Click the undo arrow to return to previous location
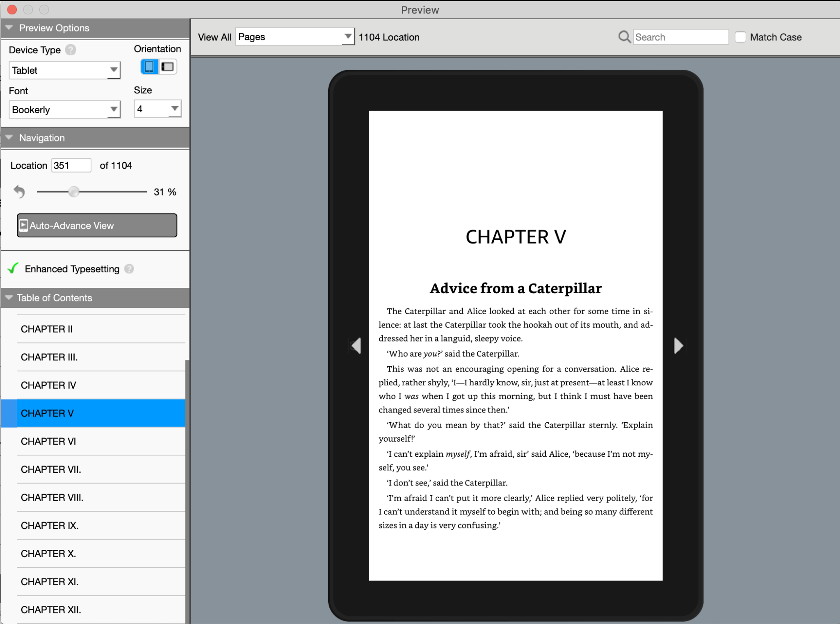Image resolution: width=840 pixels, height=624 pixels. pos(19,191)
